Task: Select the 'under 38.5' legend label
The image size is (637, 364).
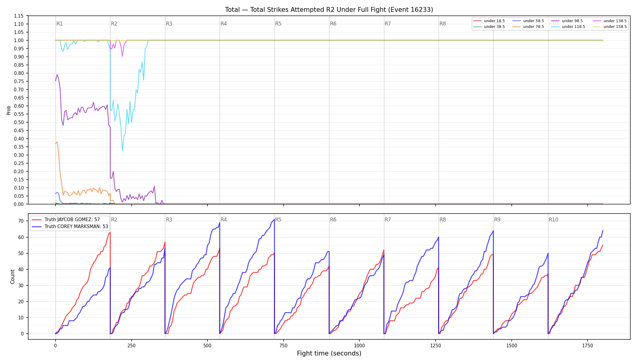Action: click(x=494, y=27)
